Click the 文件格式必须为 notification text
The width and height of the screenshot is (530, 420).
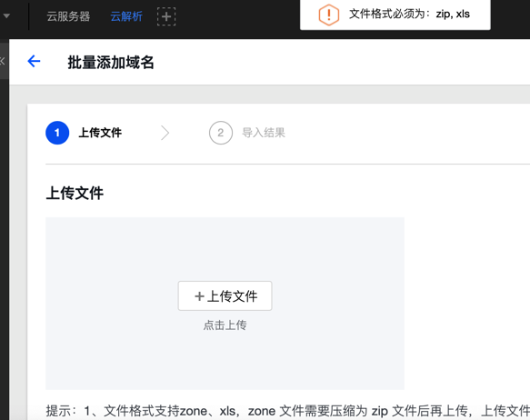pos(409,15)
